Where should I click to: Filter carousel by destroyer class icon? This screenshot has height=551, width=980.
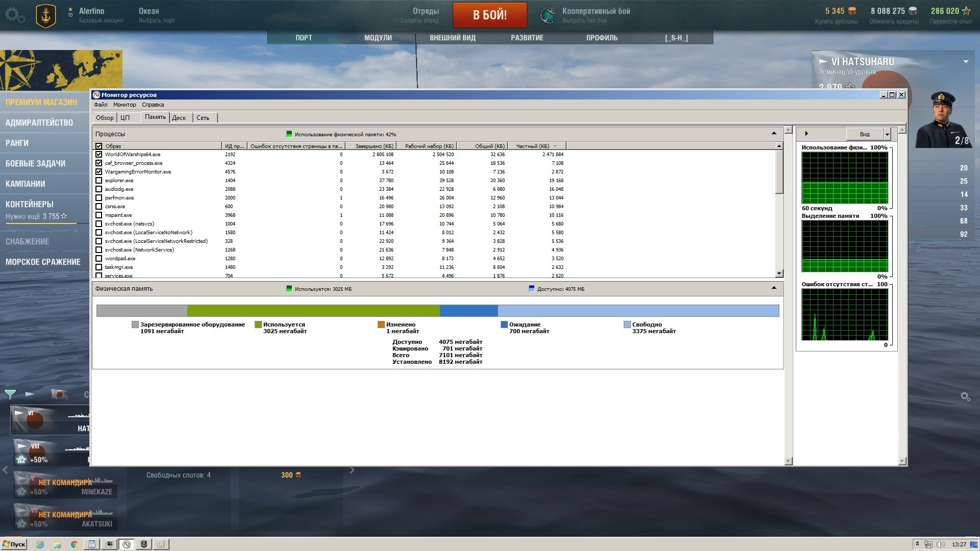30,394
